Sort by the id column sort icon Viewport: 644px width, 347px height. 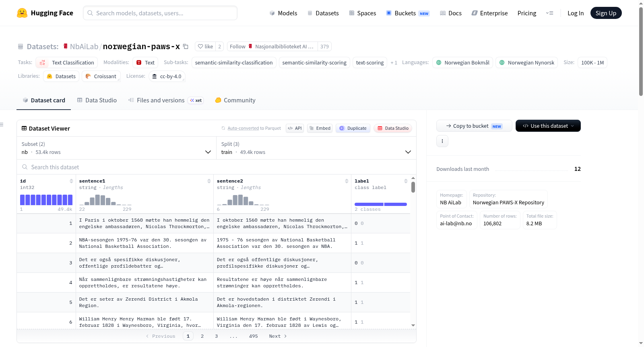(71, 181)
